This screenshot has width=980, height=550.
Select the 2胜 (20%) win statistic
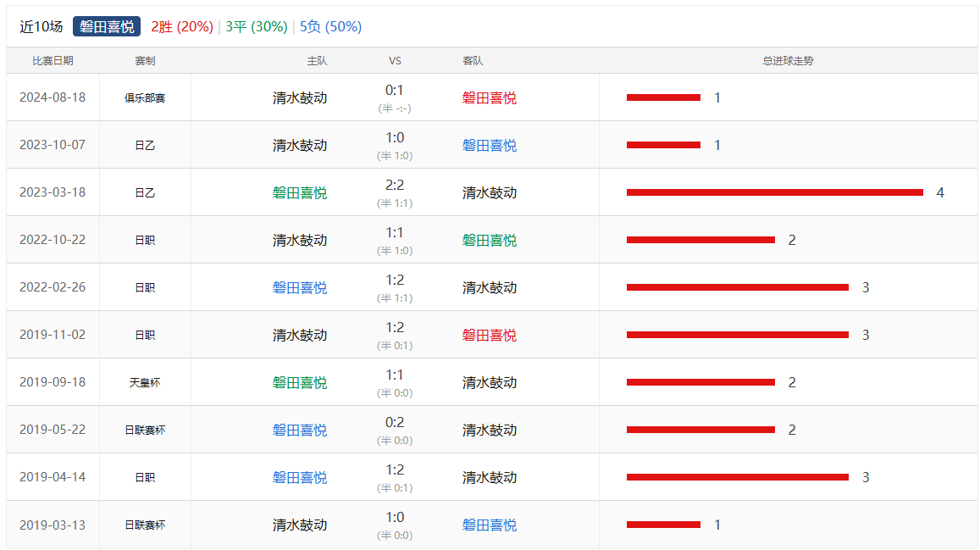tap(182, 26)
